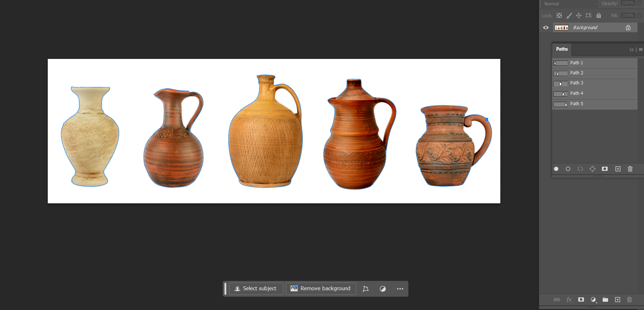The height and width of the screenshot is (310, 644).
Task: Open more options in contextual task bar
Action: click(x=400, y=289)
